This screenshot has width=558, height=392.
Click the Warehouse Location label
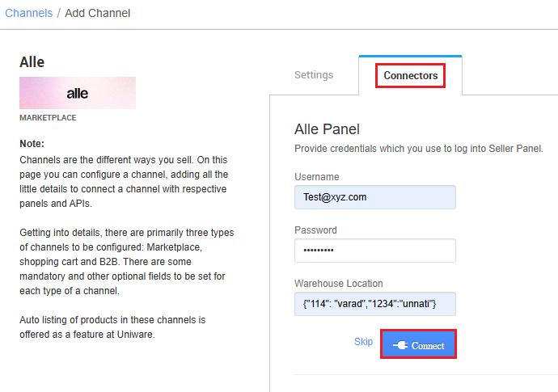coord(338,284)
